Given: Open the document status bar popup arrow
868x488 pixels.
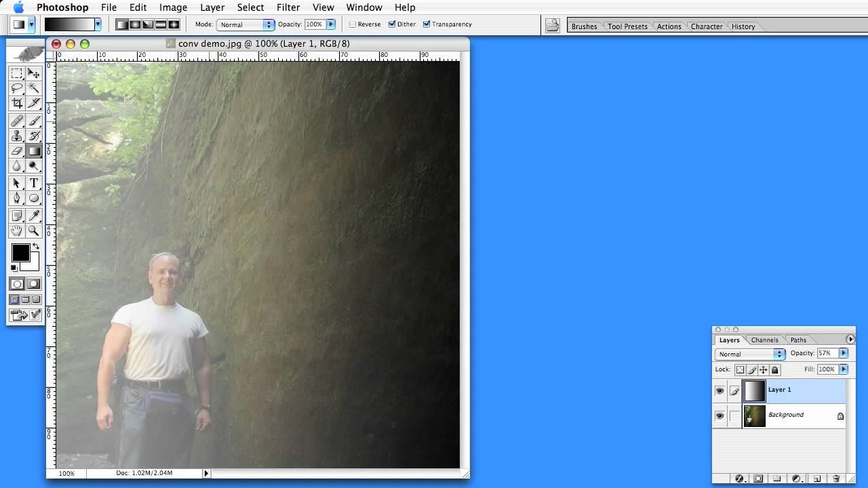Looking at the screenshot, I should (x=207, y=473).
